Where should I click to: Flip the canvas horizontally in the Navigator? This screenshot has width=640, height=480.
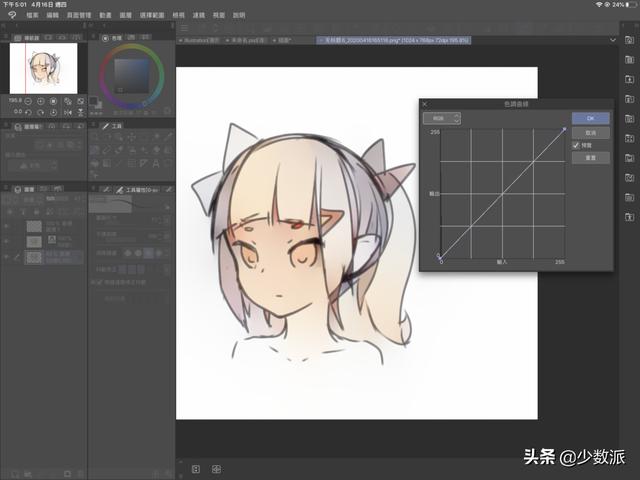coord(68,112)
